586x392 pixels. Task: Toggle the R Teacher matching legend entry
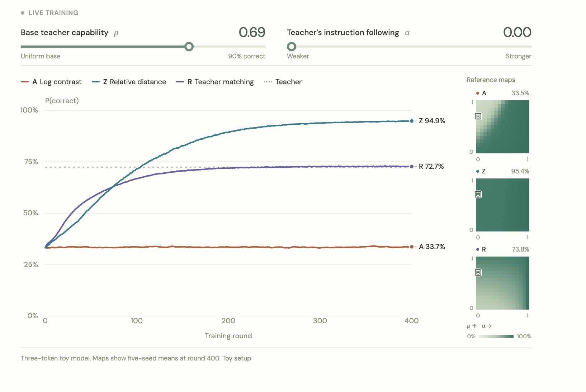(x=215, y=82)
